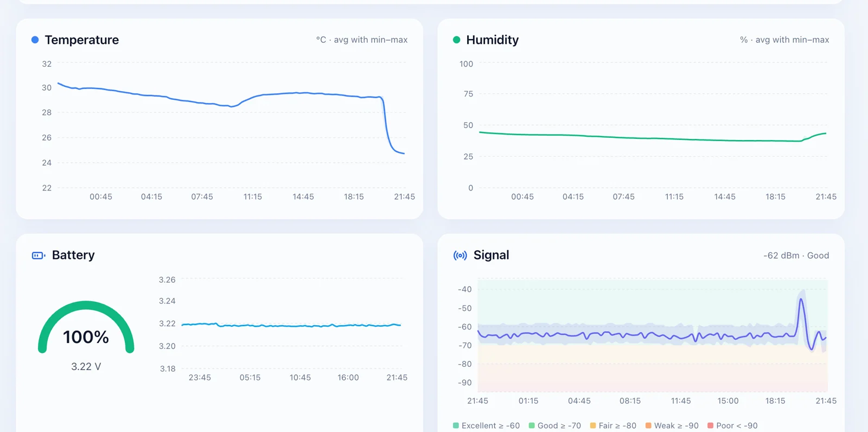Viewport: 868px width, 432px height.
Task: Click the 75 label on the Humidity y-axis
Action: (x=468, y=94)
